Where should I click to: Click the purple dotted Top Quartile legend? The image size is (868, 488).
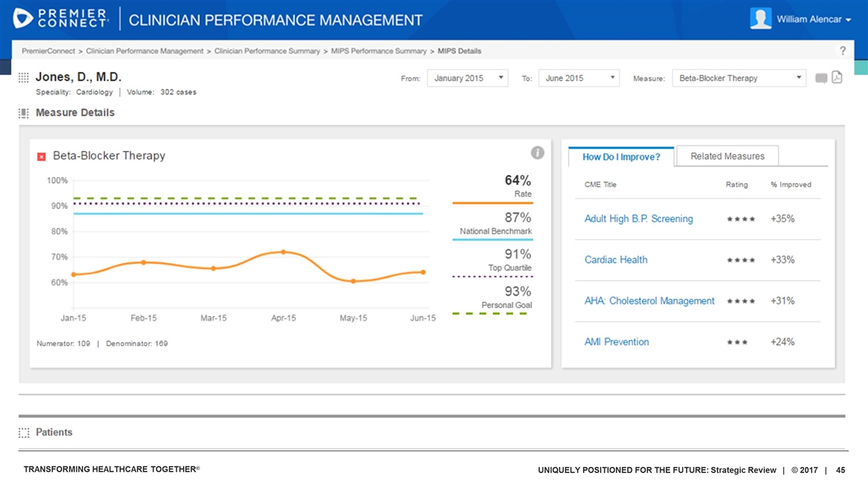click(x=492, y=277)
